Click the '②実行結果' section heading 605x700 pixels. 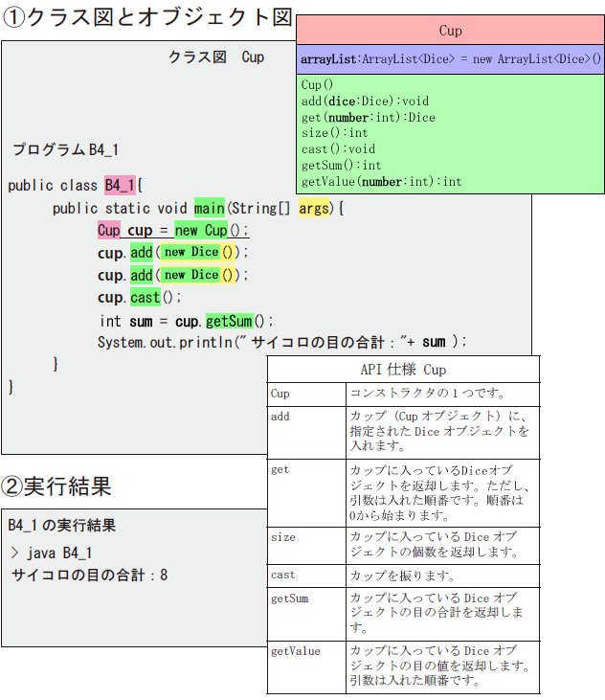tap(57, 485)
